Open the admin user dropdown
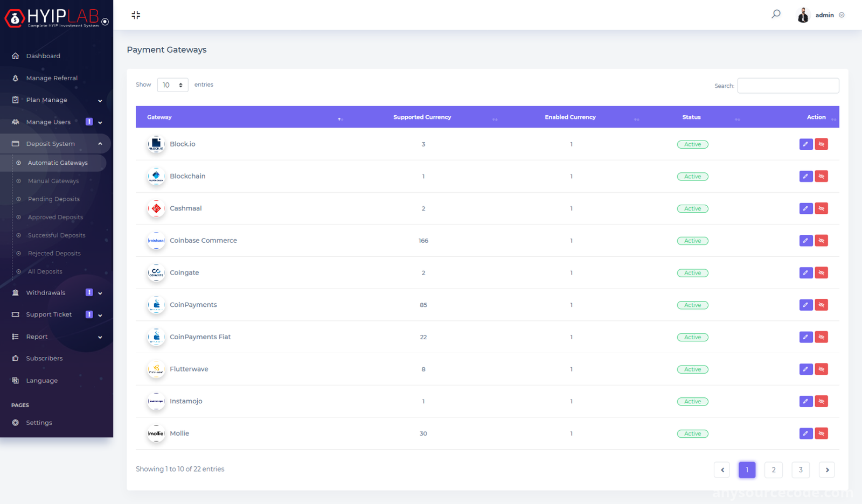Viewport: 862px width, 504px height. point(821,15)
